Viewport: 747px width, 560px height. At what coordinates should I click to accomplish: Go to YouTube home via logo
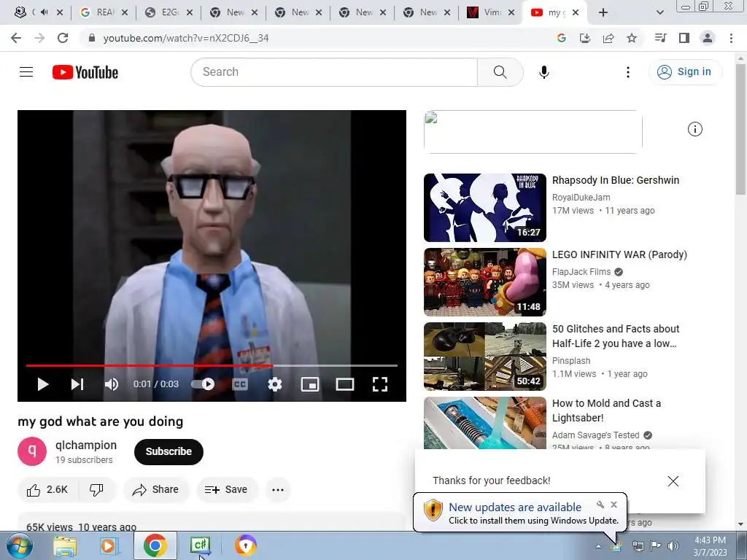tap(85, 72)
